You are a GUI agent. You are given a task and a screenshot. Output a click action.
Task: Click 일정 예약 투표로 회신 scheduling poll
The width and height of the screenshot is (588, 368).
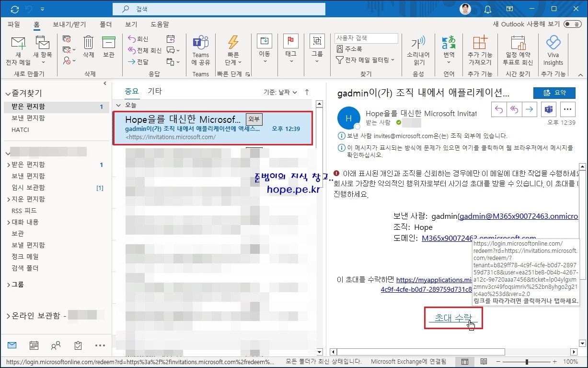pos(518,51)
